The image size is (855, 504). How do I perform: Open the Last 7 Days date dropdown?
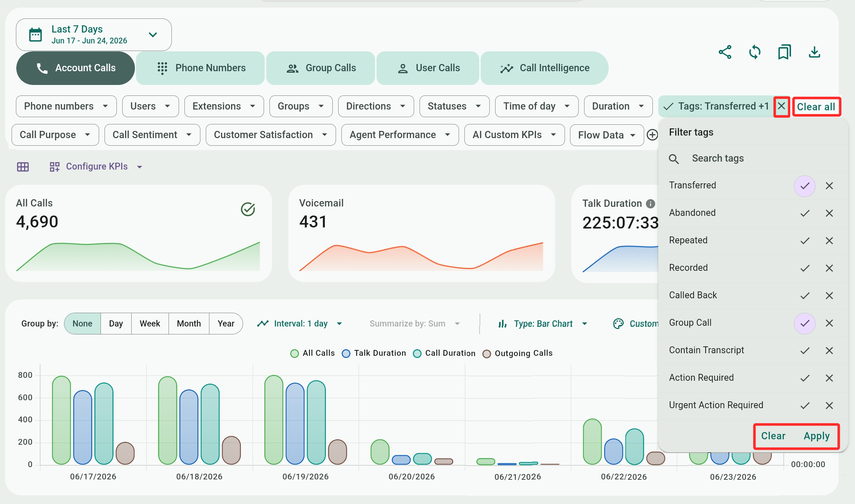click(94, 35)
